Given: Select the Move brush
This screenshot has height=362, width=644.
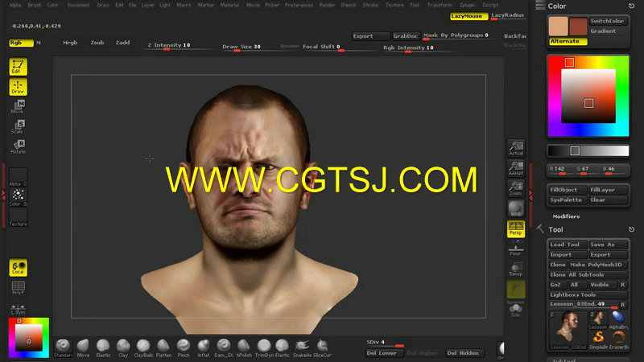Looking at the screenshot, I should pyautogui.click(x=83, y=348).
